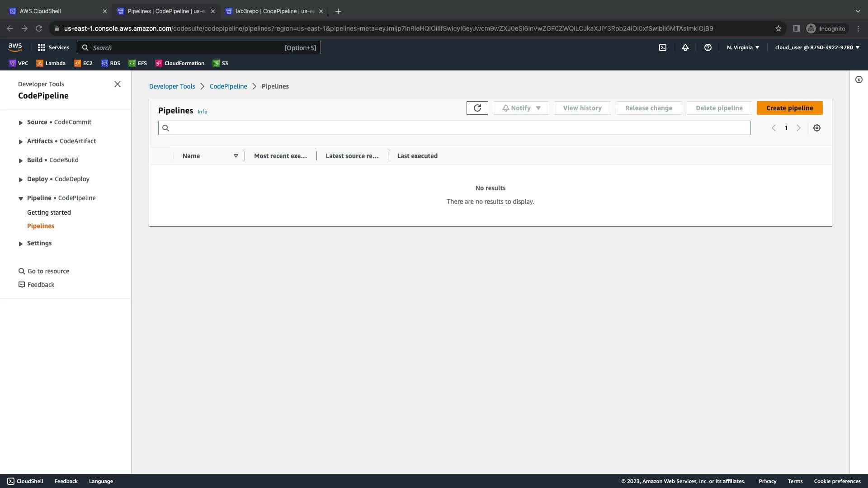The width and height of the screenshot is (868, 488).
Task: Click the help question mark icon
Action: (x=708, y=47)
